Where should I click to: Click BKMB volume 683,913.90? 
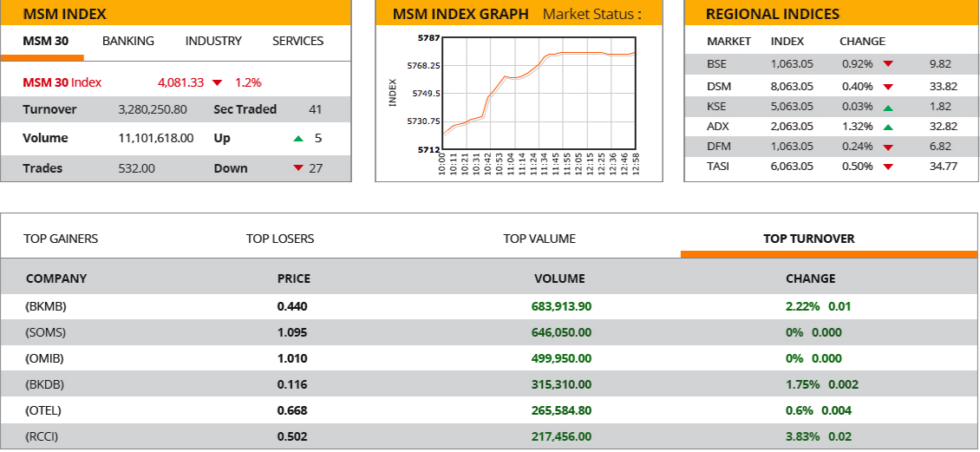click(561, 306)
